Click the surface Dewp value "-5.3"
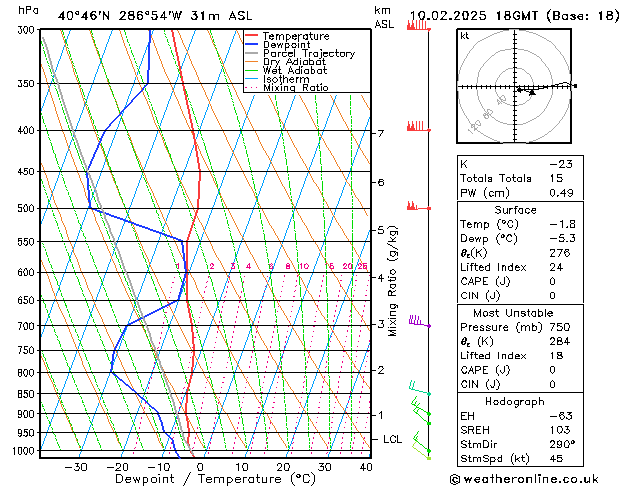Viewport: 629px width, 486px height. point(562,239)
